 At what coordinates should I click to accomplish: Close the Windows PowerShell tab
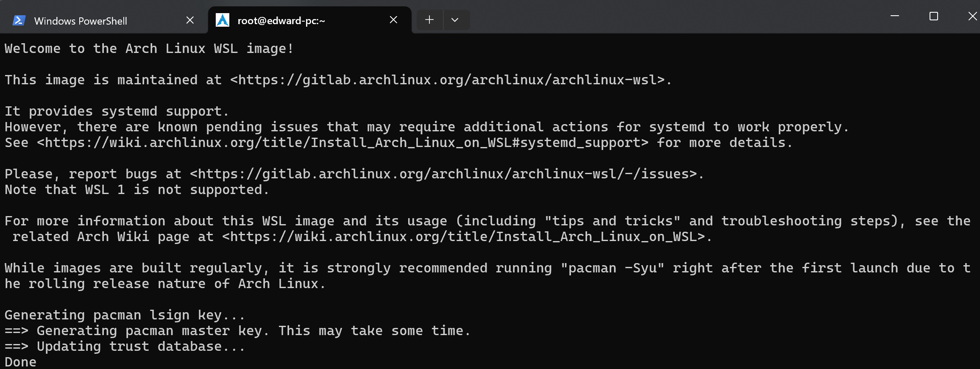pyautogui.click(x=190, y=20)
